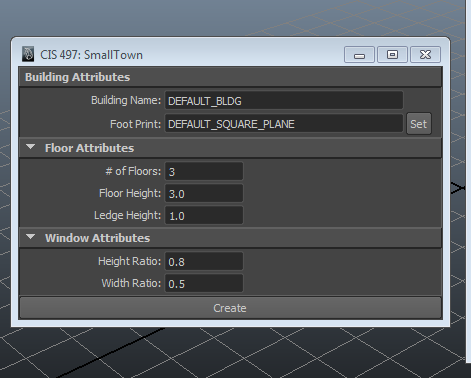Click the # of Floors input field
Viewport: 471px width, 378px height.
(x=204, y=171)
